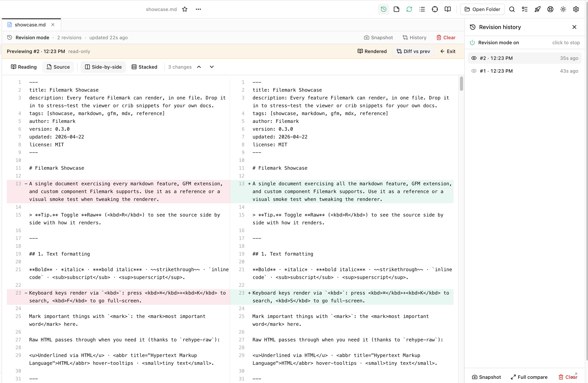Click Revision history panel header icon
The width and height of the screenshot is (588, 383).
point(473,27)
